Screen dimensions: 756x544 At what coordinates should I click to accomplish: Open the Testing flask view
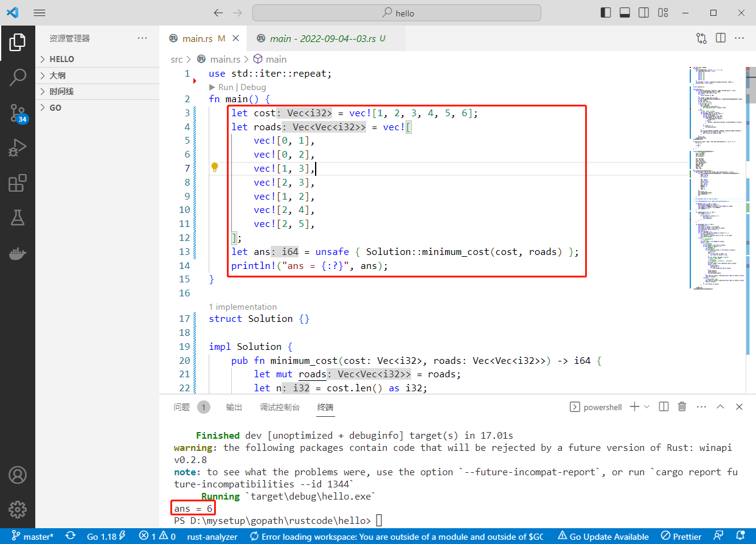18,218
